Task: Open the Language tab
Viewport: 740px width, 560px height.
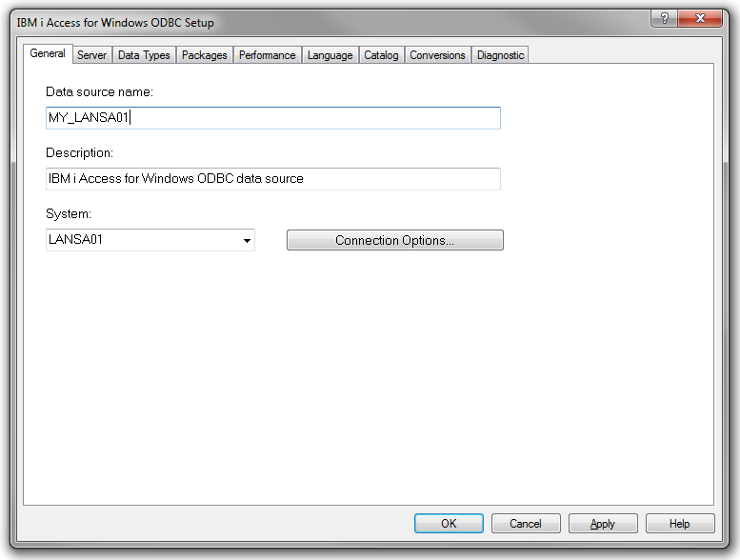Action: pos(330,55)
